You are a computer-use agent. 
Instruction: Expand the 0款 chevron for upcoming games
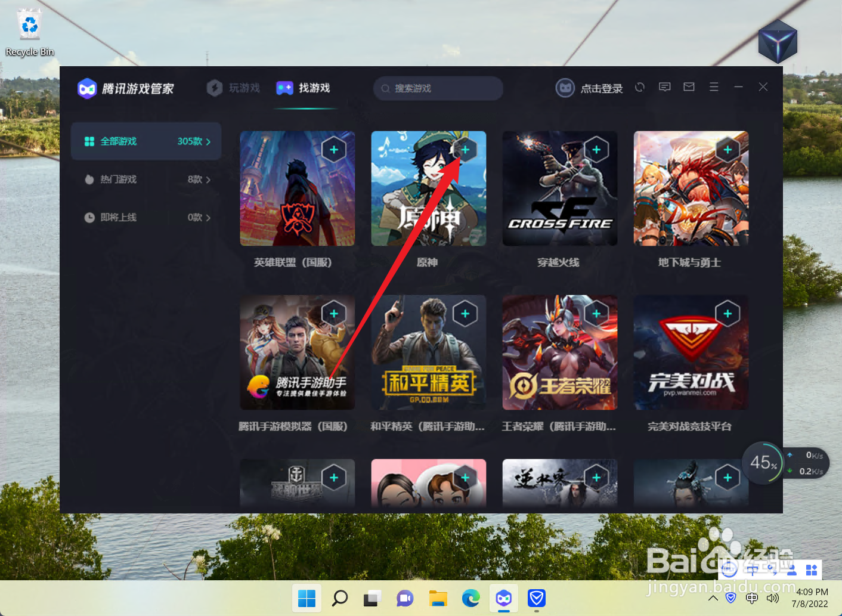click(208, 218)
